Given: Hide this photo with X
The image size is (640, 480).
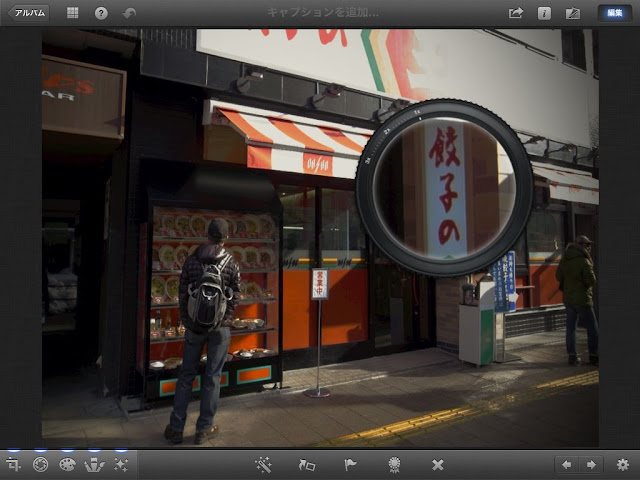Looking at the screenshot, I should [438, 465].
